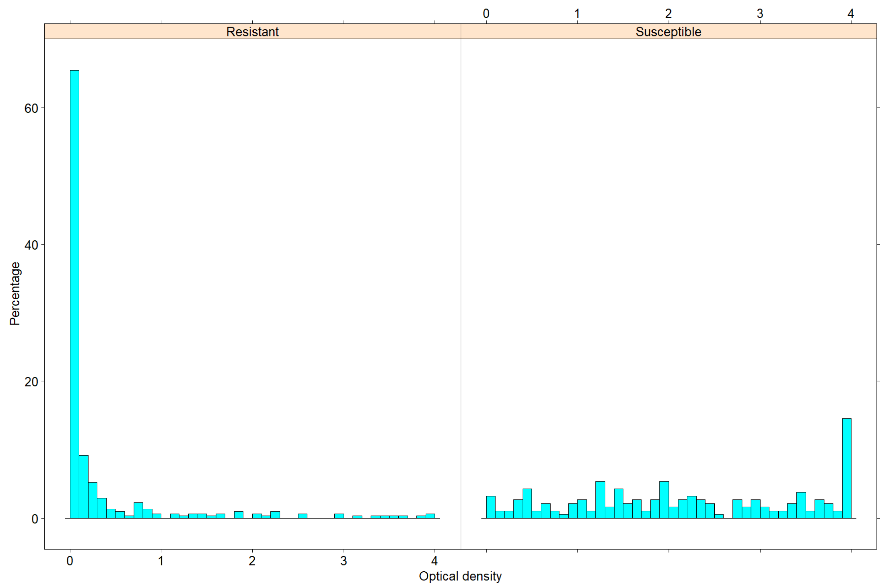
Task: Click the 0 tick label on y-axis
Action: pos(34,519)
